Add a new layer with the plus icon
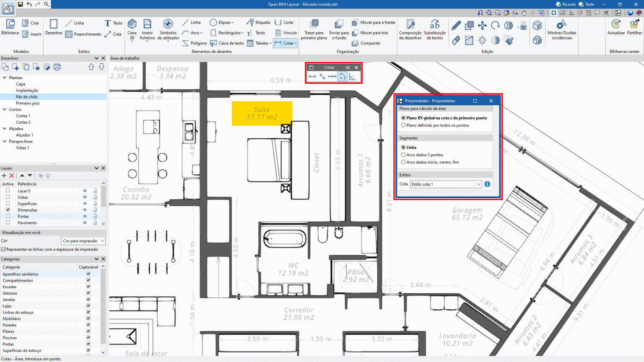 [x=4, y=175]
